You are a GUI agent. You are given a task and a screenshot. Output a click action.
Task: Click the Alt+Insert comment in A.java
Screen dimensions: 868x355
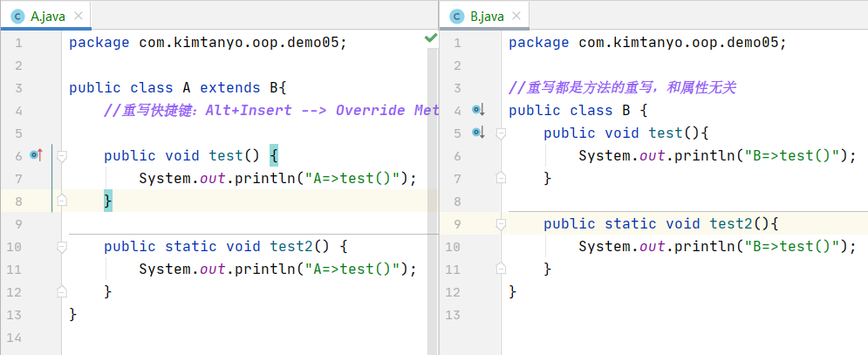271,110
